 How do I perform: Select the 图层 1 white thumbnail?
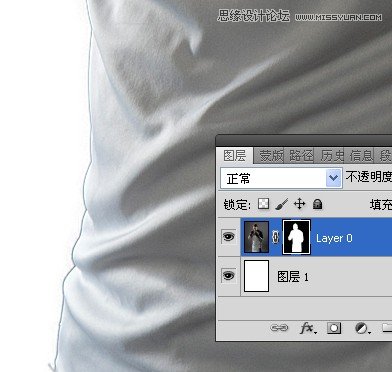(x=256, y=276)
